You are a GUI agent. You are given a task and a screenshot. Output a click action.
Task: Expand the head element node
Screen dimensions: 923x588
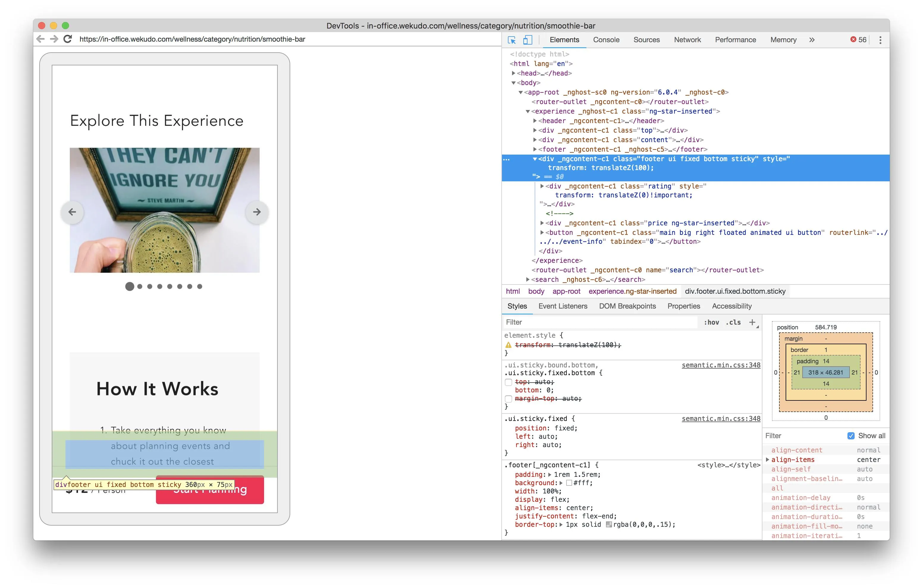tap(514, 73)
